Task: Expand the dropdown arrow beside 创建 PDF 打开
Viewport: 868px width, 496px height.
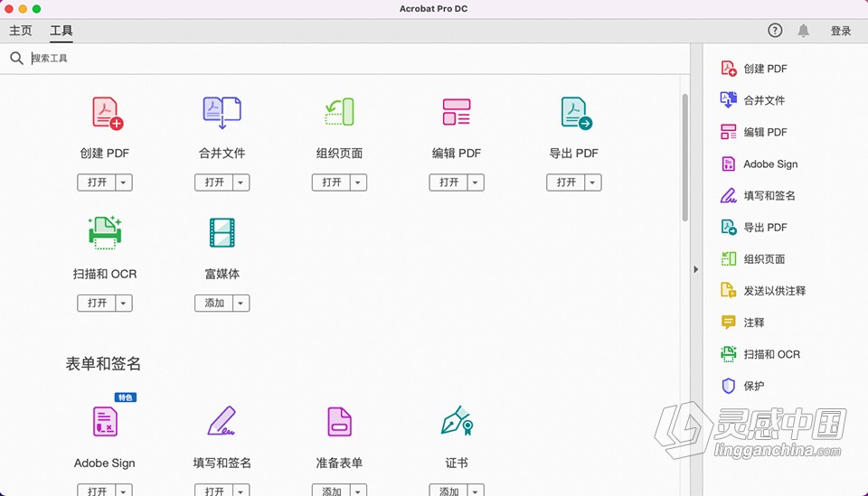Action: [124, 182]
